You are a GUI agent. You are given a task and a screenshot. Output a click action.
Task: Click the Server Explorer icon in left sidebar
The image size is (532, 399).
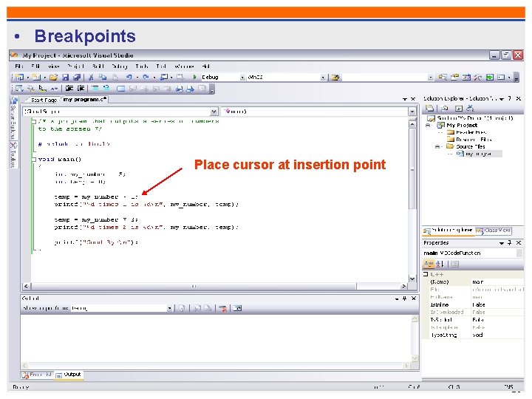pos(14,100)
